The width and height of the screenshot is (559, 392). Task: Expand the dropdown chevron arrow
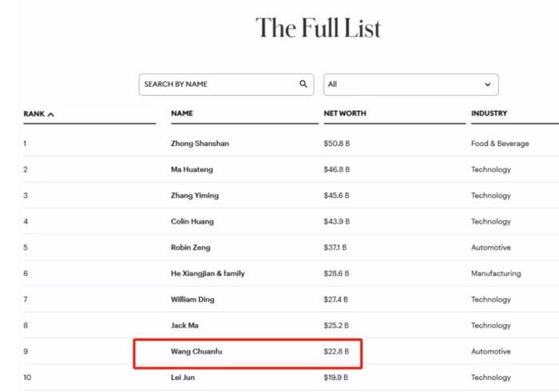point(488,84)
